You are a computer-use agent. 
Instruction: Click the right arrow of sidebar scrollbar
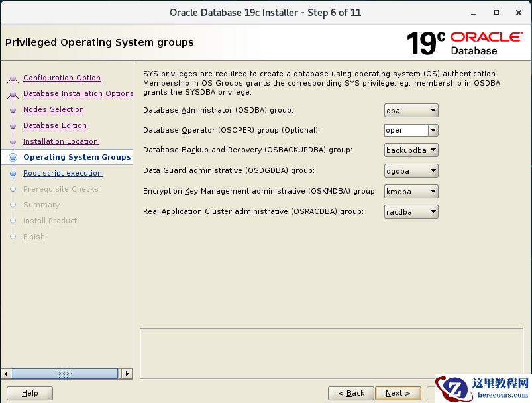pyautogui.click(x=127, y=374)
